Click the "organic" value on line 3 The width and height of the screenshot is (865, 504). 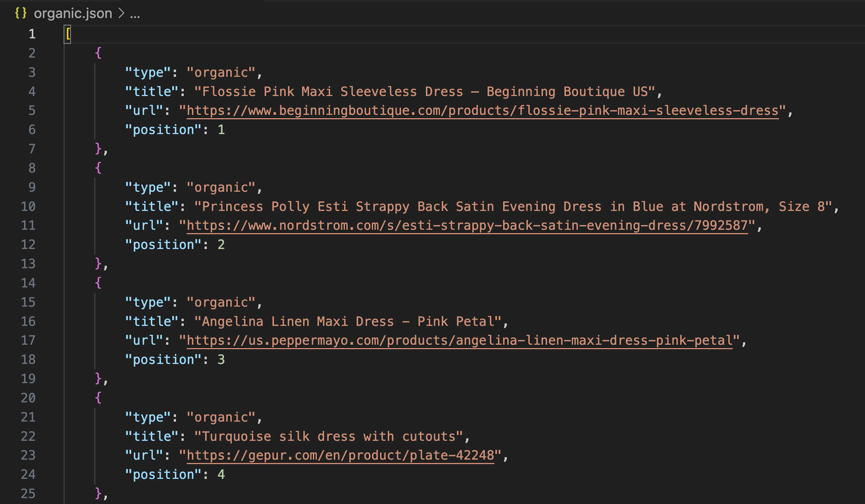[x=221, y=72]
